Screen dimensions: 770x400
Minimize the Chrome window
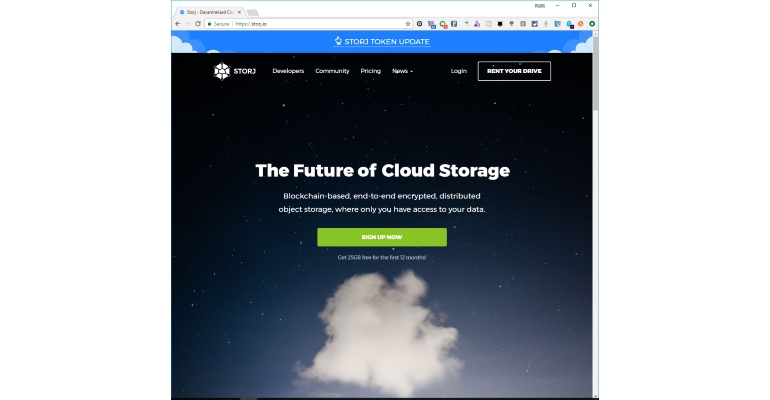557,5
